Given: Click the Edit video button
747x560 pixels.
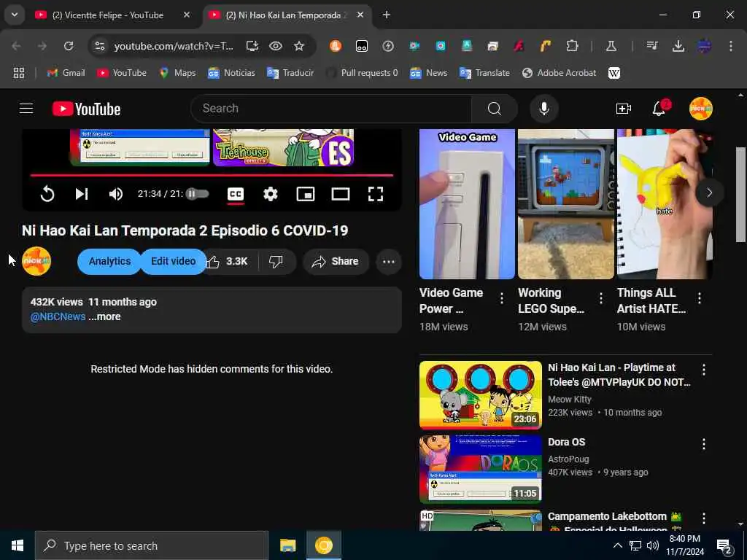Looking at the screenshot, I should pos(174,262).
